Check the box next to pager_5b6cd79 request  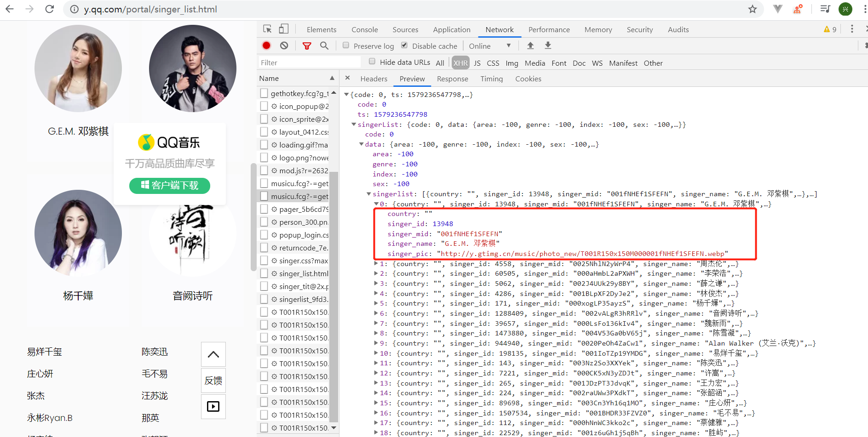(x=264, y=209)
